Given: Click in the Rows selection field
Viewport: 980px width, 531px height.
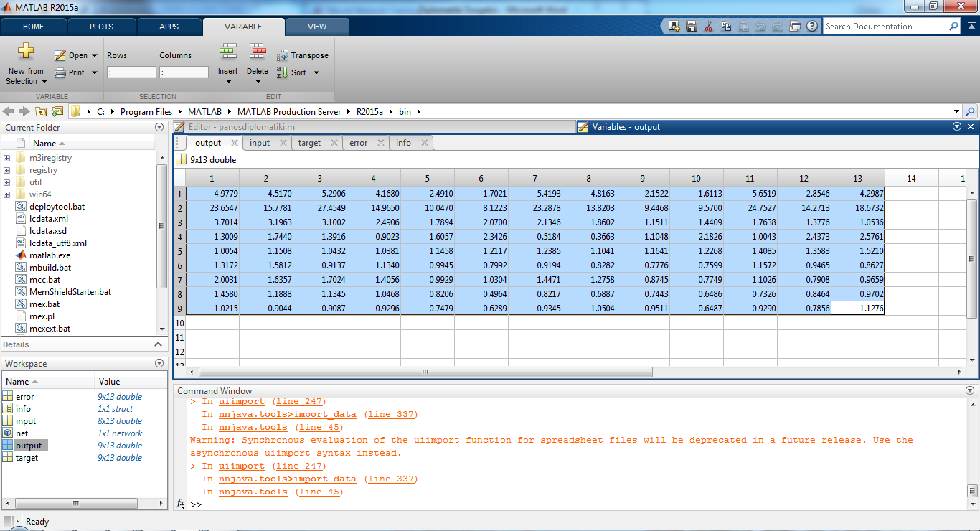Looking at the screenshot, I should [131, 72].
